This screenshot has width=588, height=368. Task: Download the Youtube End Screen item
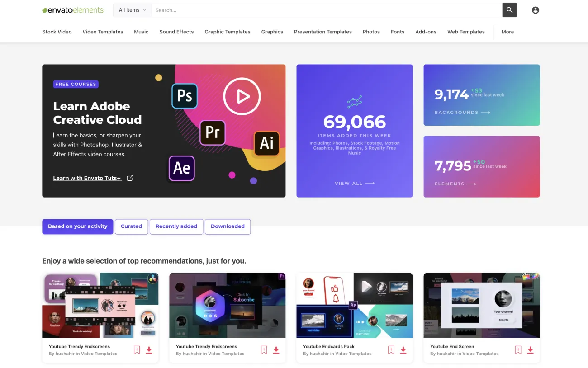pos(530,350)
